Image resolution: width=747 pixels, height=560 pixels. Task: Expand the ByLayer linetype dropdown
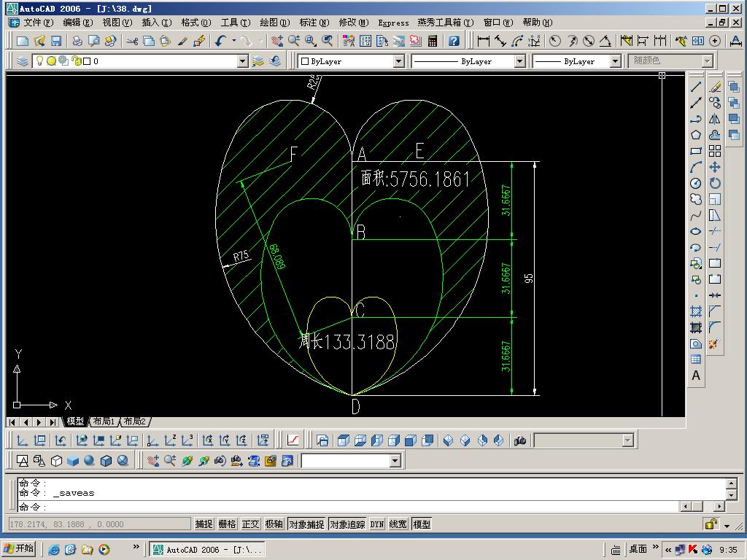point(519,61)
